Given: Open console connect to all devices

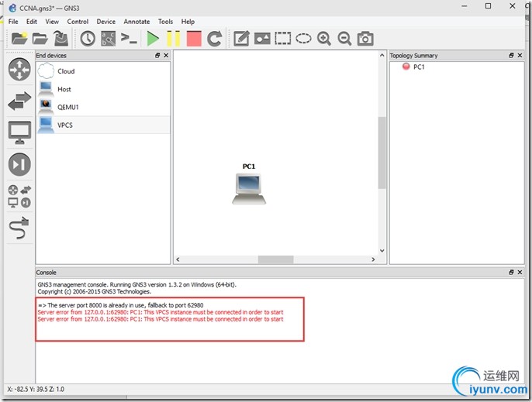Looking at the screenshot, I should pos(129,38).
